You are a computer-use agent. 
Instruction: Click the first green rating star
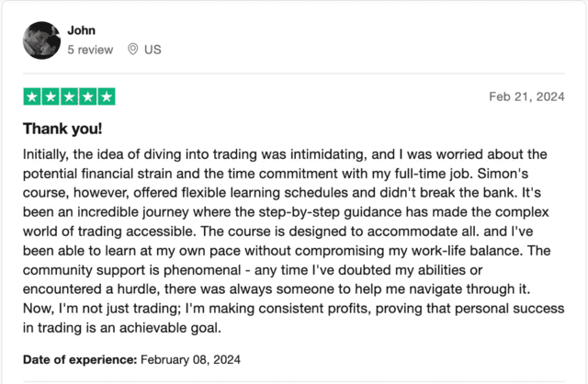click(x=31, y=96)
